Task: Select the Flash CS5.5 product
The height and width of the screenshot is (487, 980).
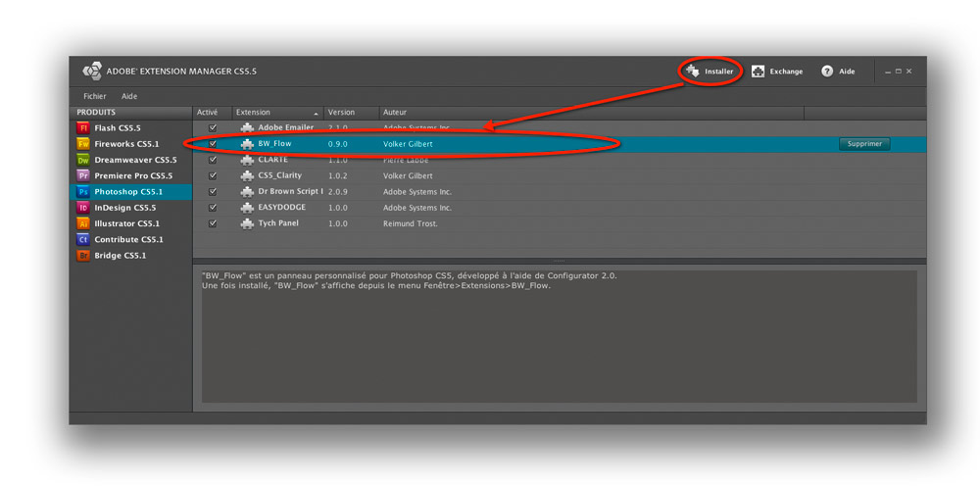Action: [130, 128]
